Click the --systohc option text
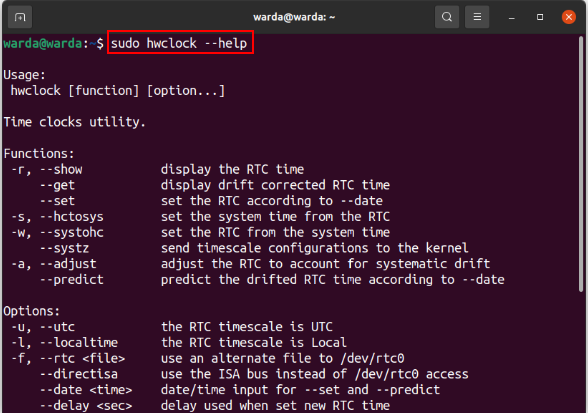 [x=72, y=233]
